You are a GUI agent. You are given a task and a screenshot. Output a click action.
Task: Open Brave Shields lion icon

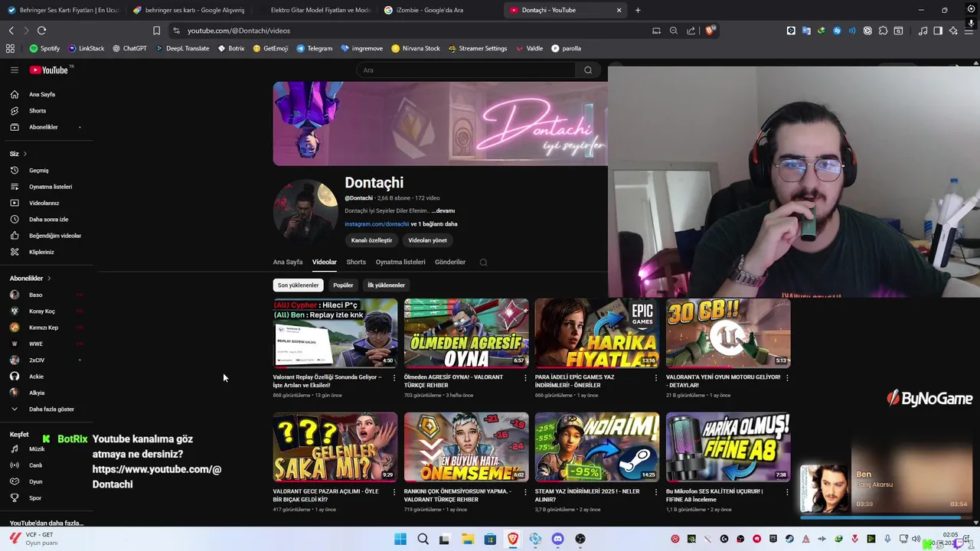point(710,31)
